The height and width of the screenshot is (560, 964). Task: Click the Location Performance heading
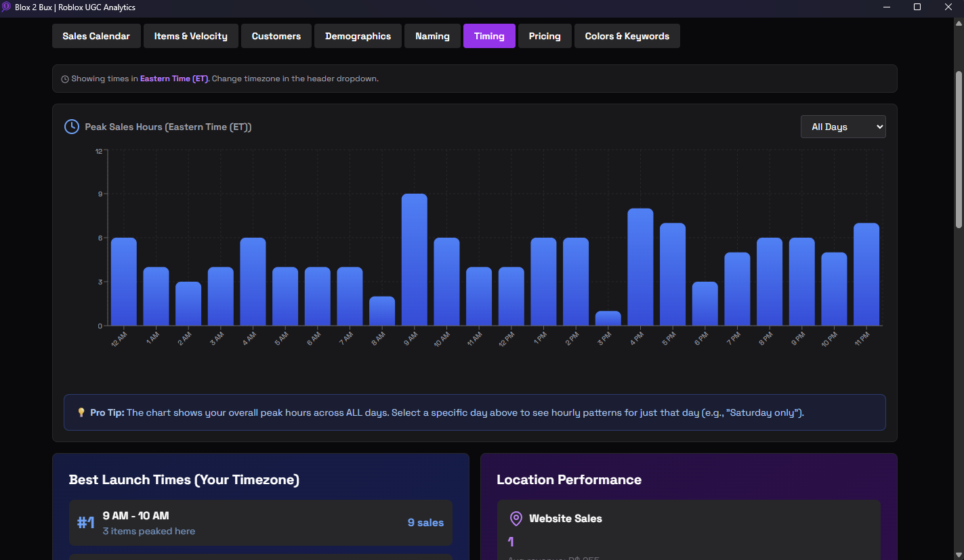(x=569, y=480)
